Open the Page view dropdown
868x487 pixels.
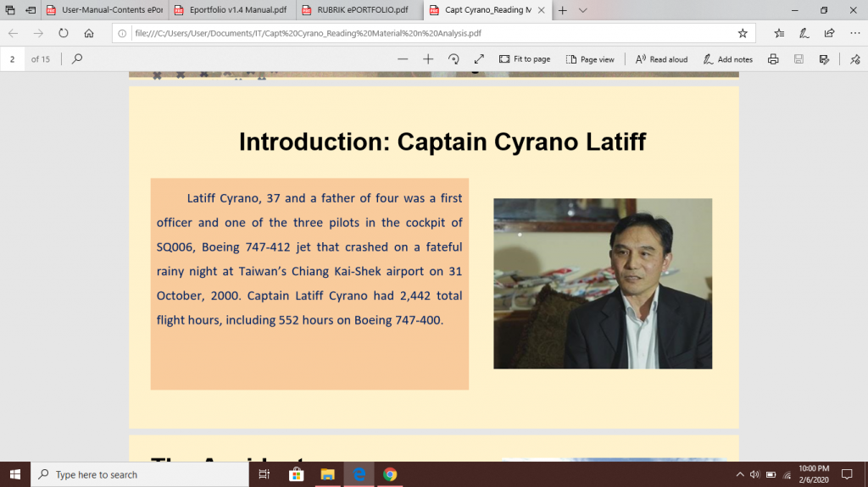[x=590, y=59]
